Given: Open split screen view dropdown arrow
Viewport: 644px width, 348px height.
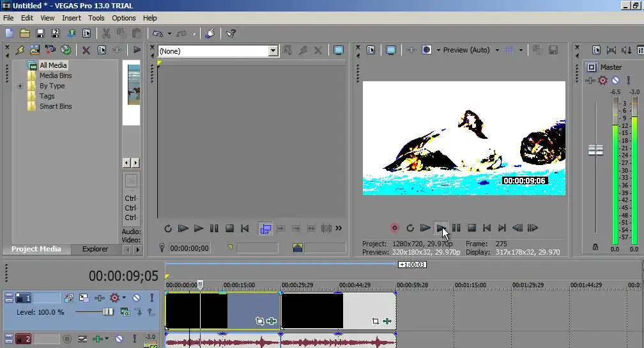Looking at the screenshot, I should (x=438, y=50).
